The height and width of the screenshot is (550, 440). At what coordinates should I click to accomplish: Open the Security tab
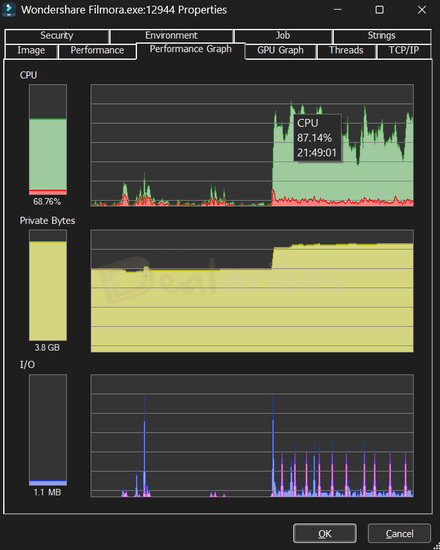(57, 36)
